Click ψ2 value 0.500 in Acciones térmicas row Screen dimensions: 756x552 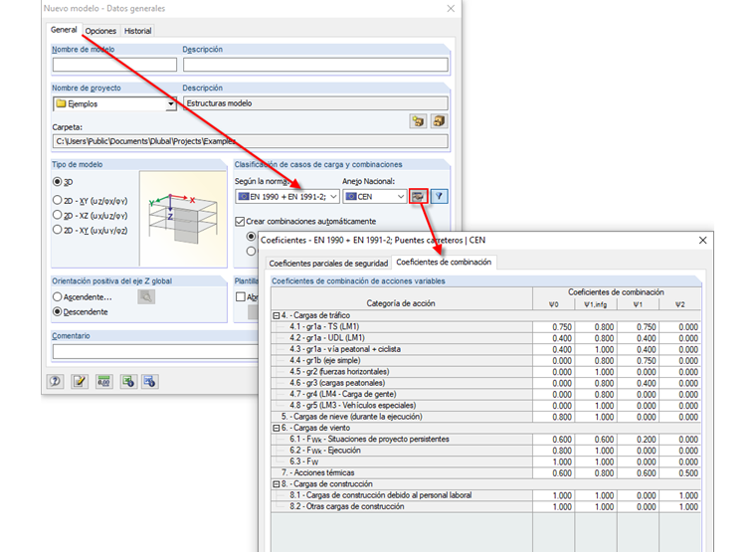680,473
